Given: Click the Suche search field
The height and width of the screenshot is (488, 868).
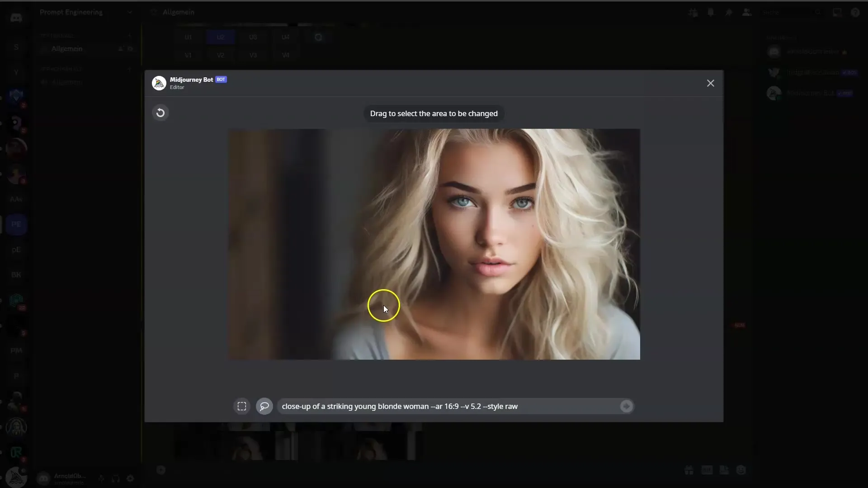Looking at the screenshot, I should 791,13.
